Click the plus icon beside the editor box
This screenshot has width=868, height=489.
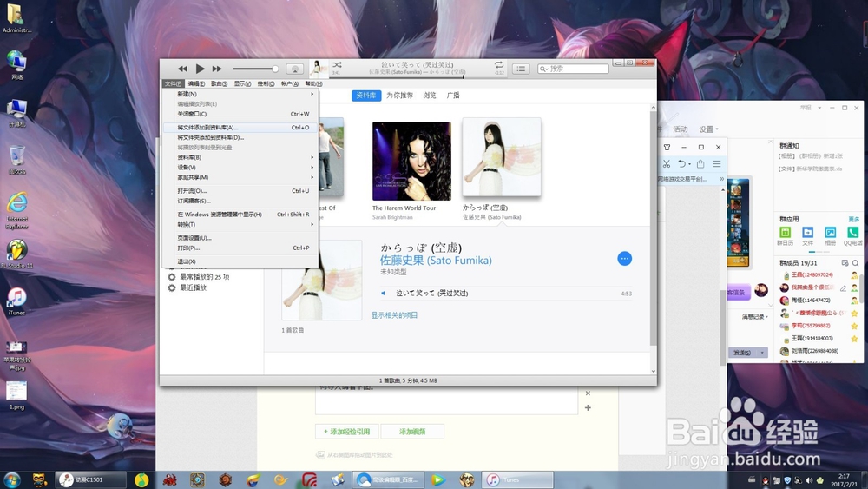click(x=588, y=407)
